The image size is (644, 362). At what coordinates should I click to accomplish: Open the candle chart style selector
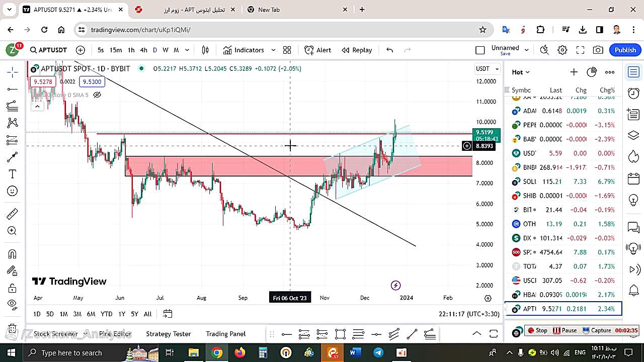coord(205,50)
